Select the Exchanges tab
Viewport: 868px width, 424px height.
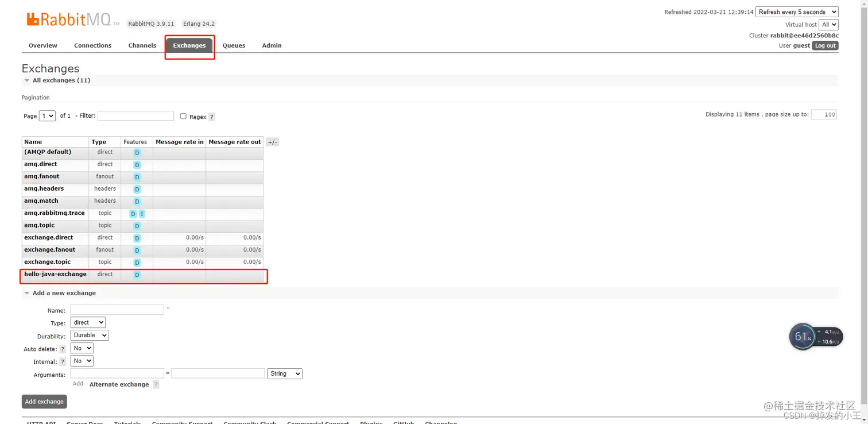pyautogui.click(x=189, y=45)
